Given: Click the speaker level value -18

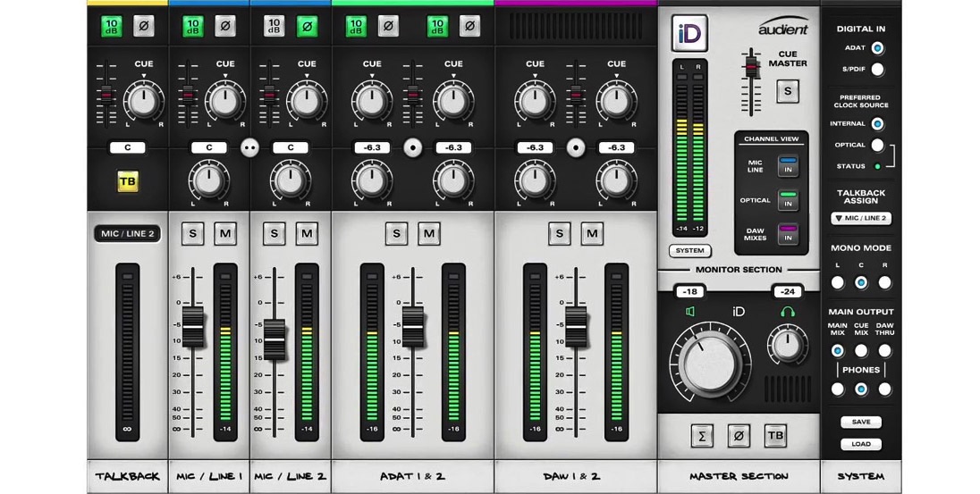Looking at the screenshot, I should pyautogui.click(x=690, y=291).
